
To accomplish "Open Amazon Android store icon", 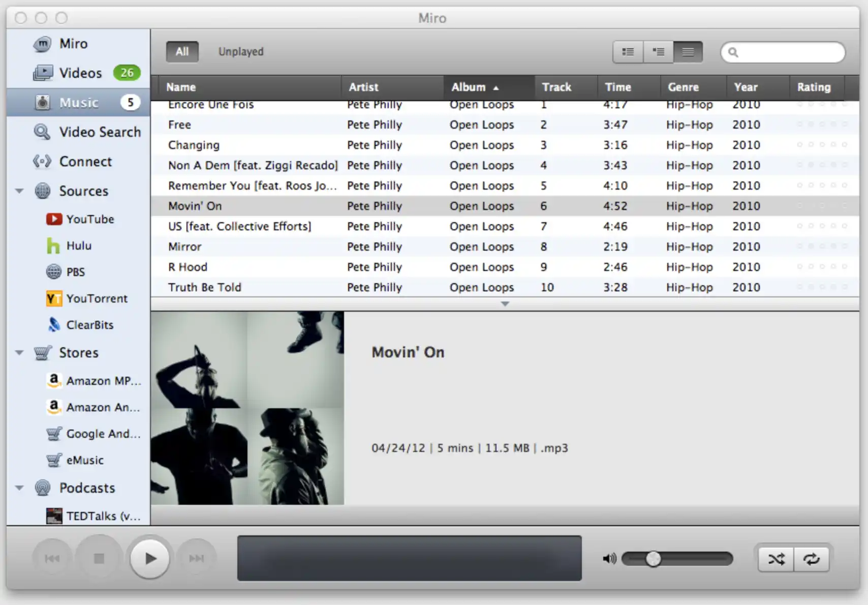I will click(x=54, y=407).
